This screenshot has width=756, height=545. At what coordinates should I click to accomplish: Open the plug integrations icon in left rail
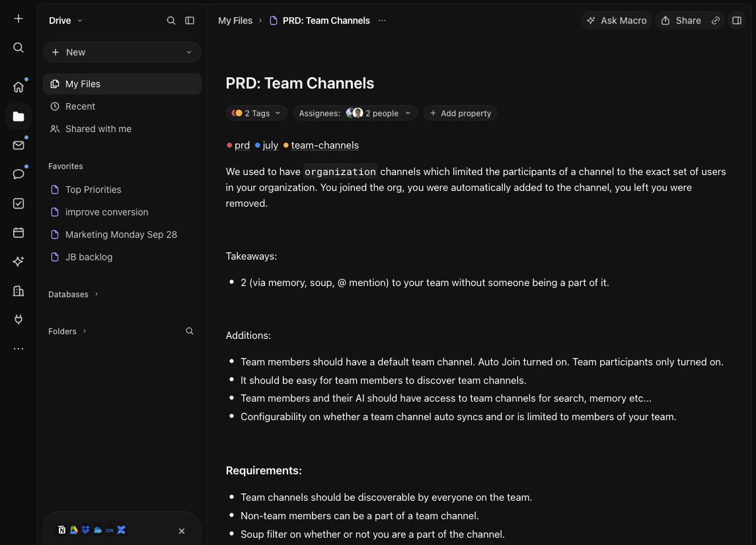click(x=19, y=320)
